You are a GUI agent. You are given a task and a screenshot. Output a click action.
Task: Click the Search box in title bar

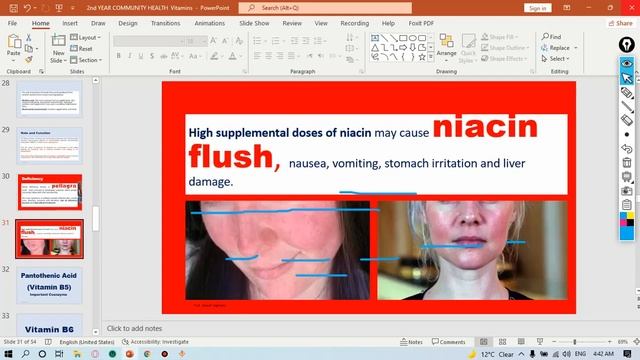pyautogui.click(x=325, y=8)
